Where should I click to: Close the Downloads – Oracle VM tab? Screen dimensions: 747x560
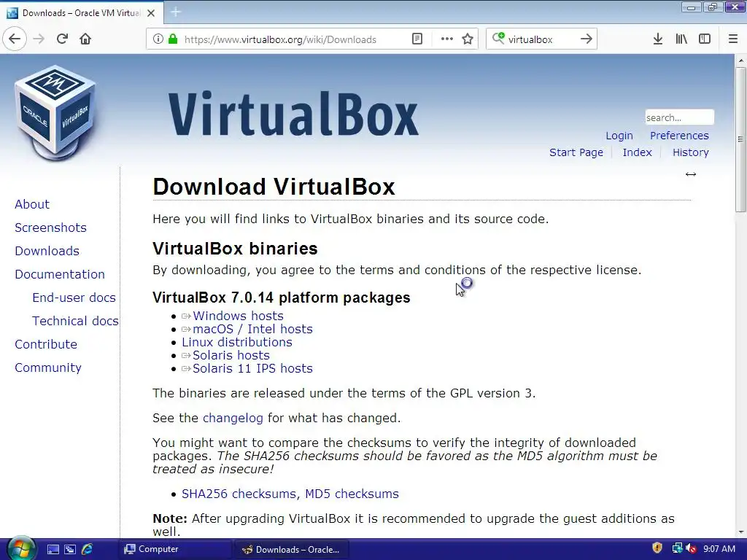tap(151, 13)
